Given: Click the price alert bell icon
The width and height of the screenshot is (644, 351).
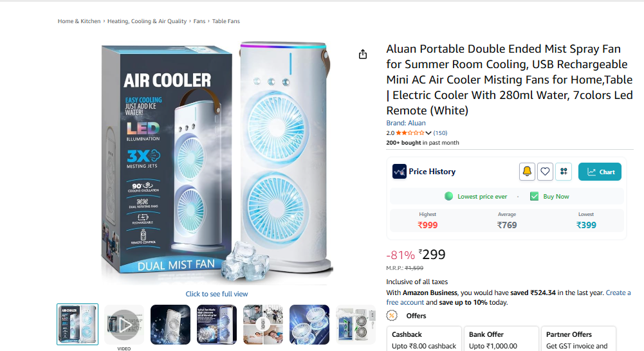Looking at the screenshot, I should [x=527, y=172].
